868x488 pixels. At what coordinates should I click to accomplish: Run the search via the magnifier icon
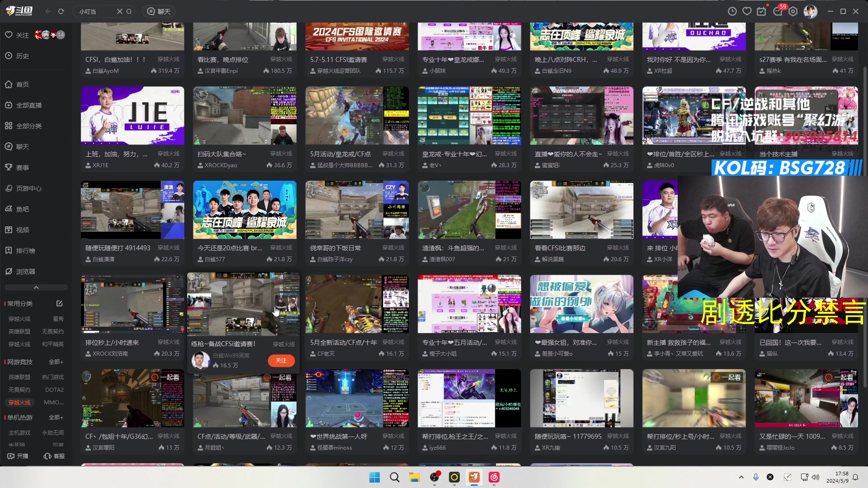(129, 11)
